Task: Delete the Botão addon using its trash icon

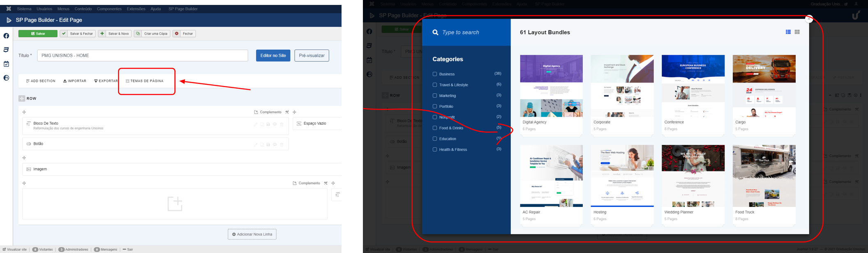Action: [x=282, y=145]
